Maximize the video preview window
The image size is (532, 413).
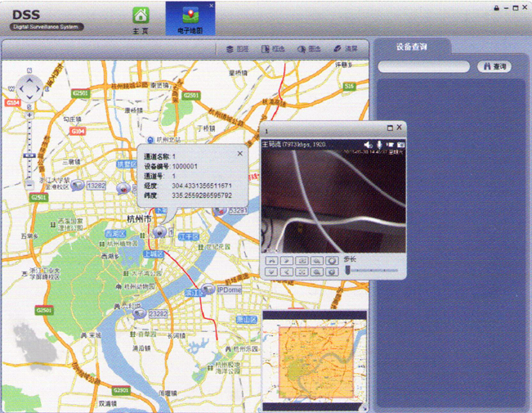click(390, 128)
